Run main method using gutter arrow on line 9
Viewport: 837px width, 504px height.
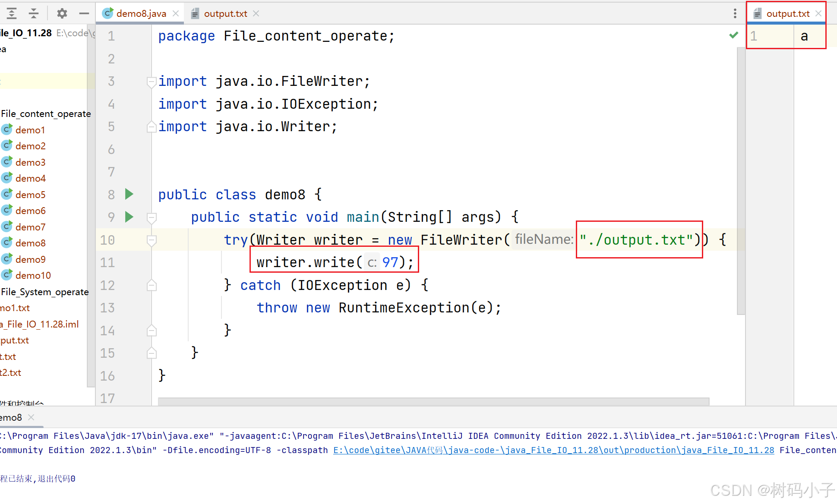(x=129, y=217)
